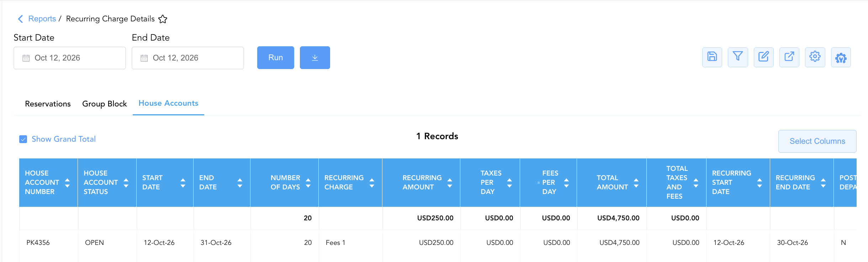Click the solid gear wrench configuration icon
The image size is (868, 262).
841,57
